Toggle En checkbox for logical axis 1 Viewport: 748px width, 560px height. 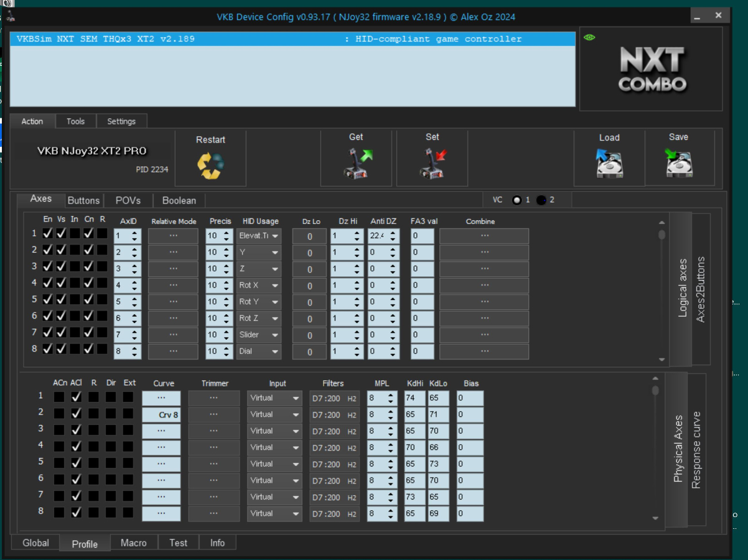(47, 234)
